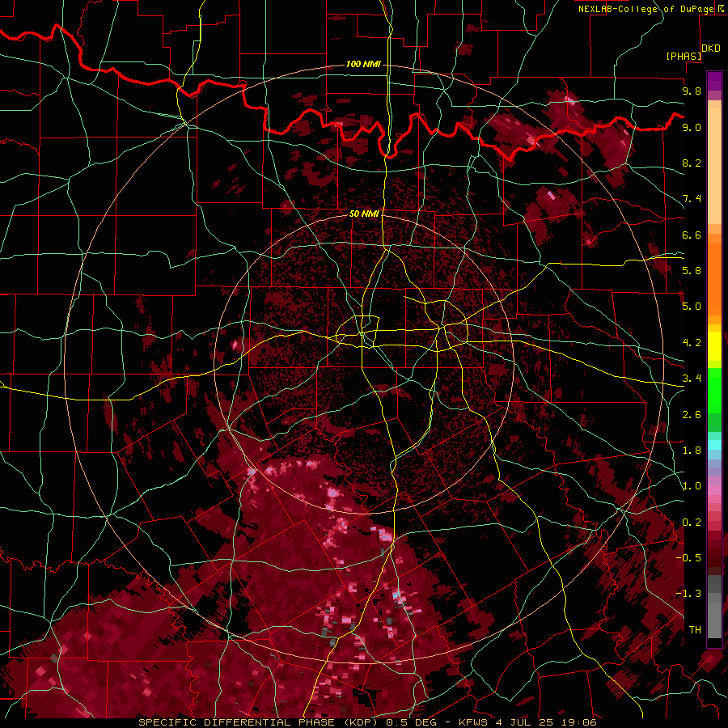Screen dimensions: 728x728
Task: Click the 7.4 scale value
Action: [x=692, y=199]
